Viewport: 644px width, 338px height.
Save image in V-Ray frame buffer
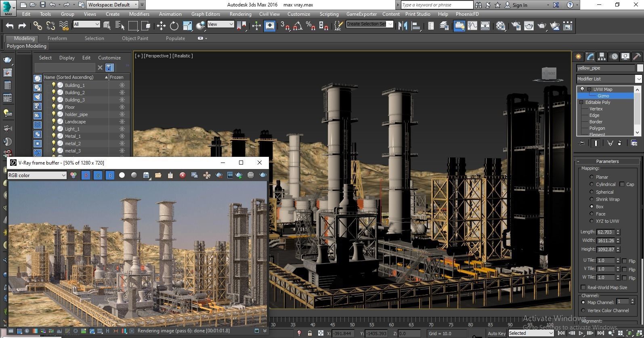pos(146,175)
